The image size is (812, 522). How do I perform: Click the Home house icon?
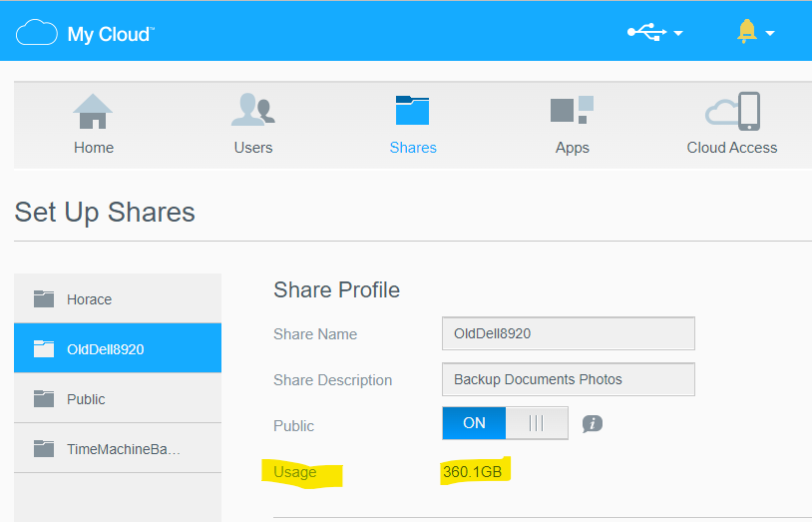point(93,112)
